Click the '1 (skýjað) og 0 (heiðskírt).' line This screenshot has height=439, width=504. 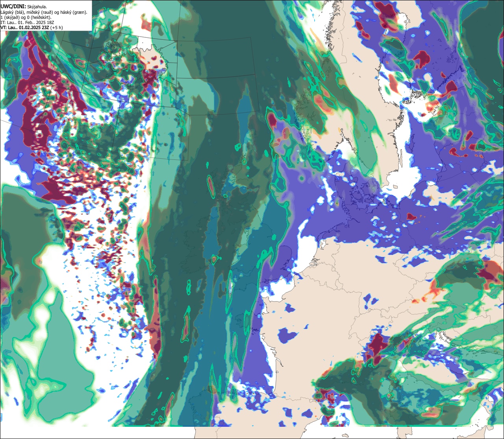click(26, 17)
